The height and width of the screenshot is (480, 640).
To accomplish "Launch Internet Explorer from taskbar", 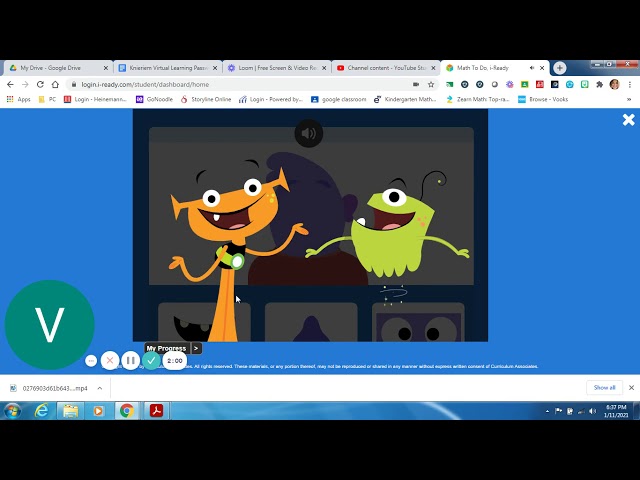I will coord(42,411).
